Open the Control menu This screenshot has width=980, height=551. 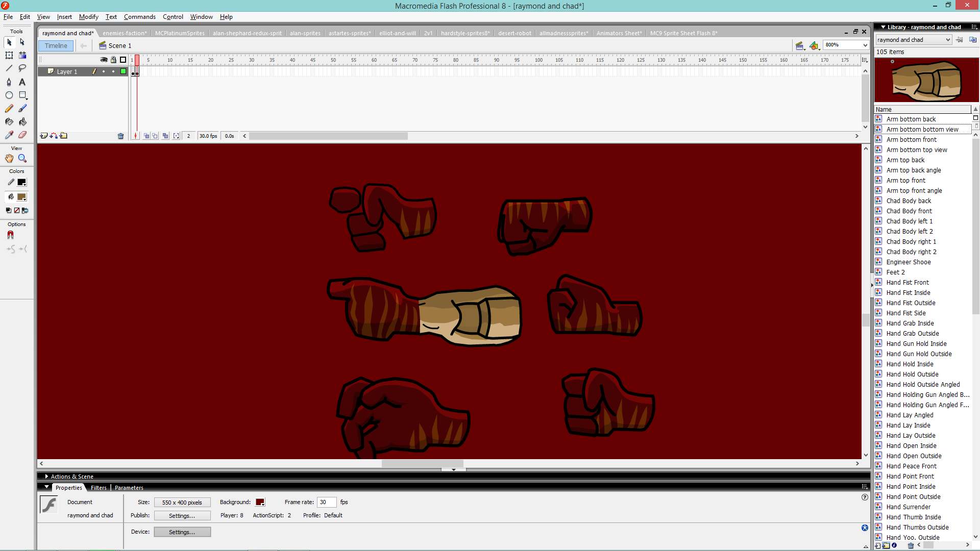[x=173, y=17]
